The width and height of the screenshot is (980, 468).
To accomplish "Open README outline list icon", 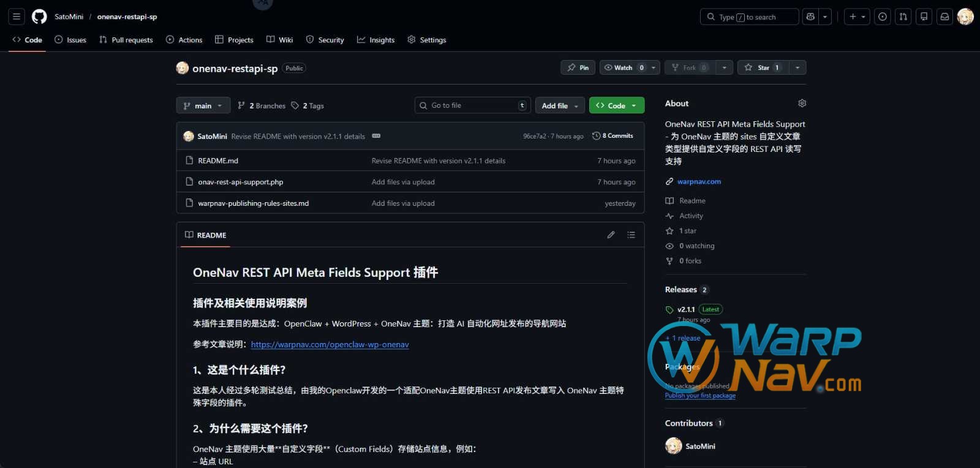I will tap(631, 235).
